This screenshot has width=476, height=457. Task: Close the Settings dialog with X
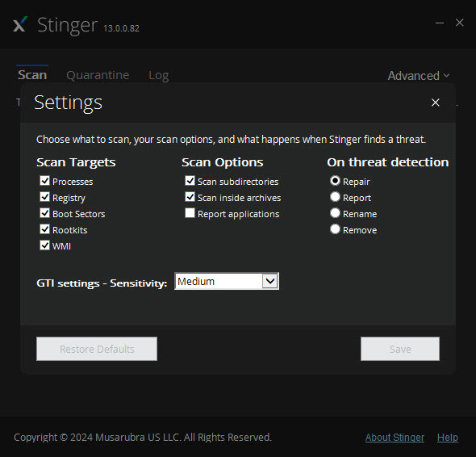(436, 103)
